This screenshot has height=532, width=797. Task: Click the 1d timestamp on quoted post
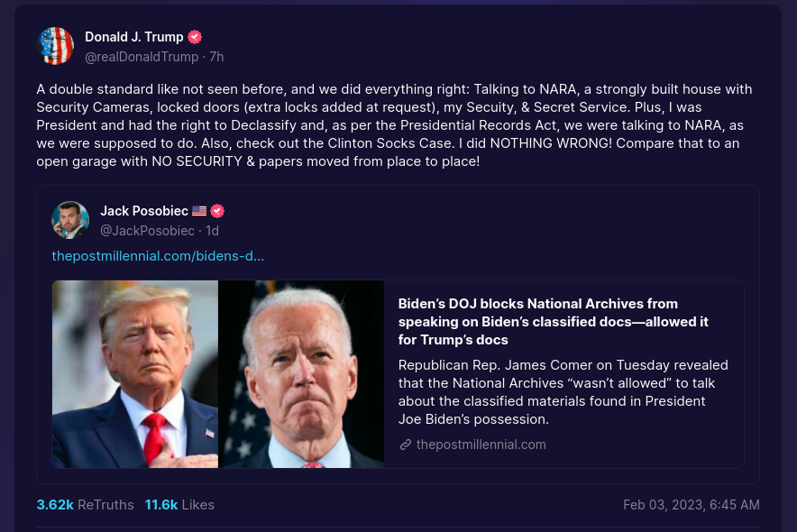pos(213,231)
